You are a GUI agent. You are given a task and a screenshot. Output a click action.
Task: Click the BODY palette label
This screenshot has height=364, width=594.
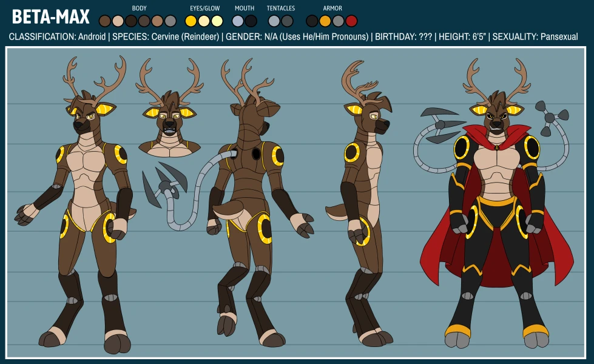[x=139, y=8]
